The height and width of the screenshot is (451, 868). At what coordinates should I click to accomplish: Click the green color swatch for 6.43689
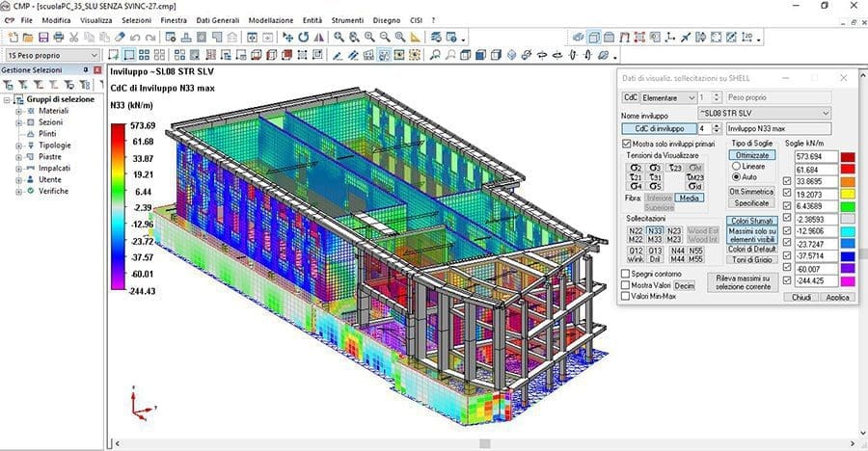click(x=848, y=206)
